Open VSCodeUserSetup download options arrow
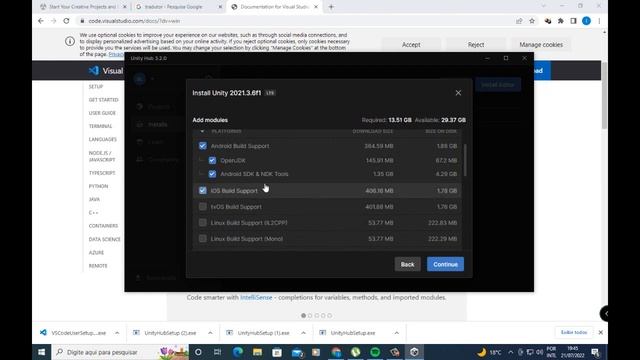640x360 pixels. [117, 333]
